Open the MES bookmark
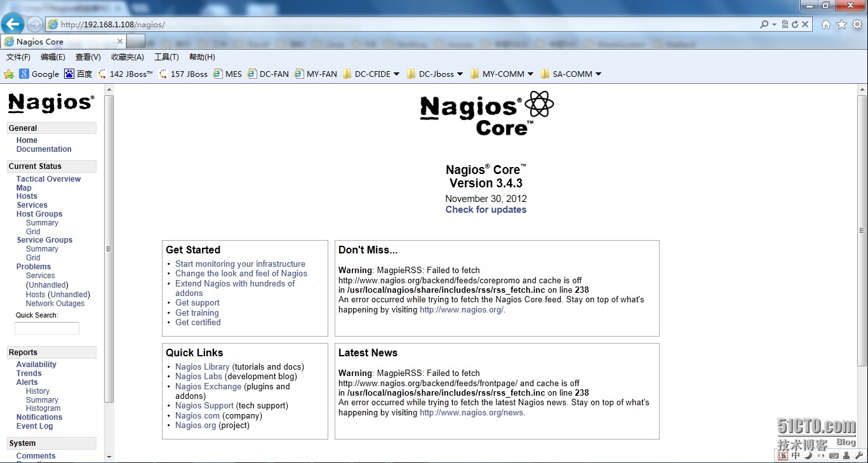 click(x=227, y=74)
